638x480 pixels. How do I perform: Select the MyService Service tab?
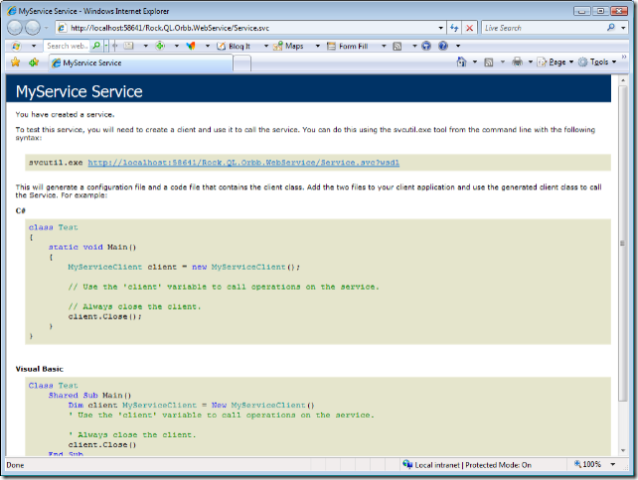click(141, 63)
